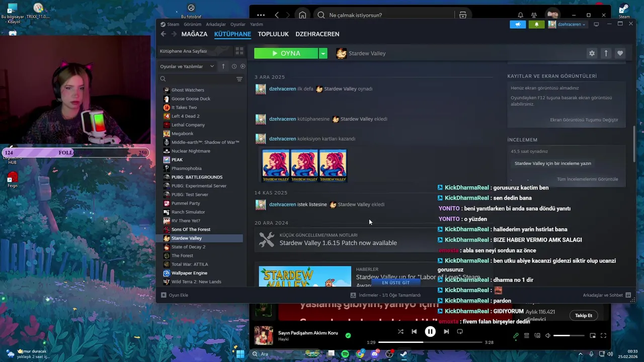Open Spotify home button
Viewport: 644px width, 362px height.
(x=302, y=15)
